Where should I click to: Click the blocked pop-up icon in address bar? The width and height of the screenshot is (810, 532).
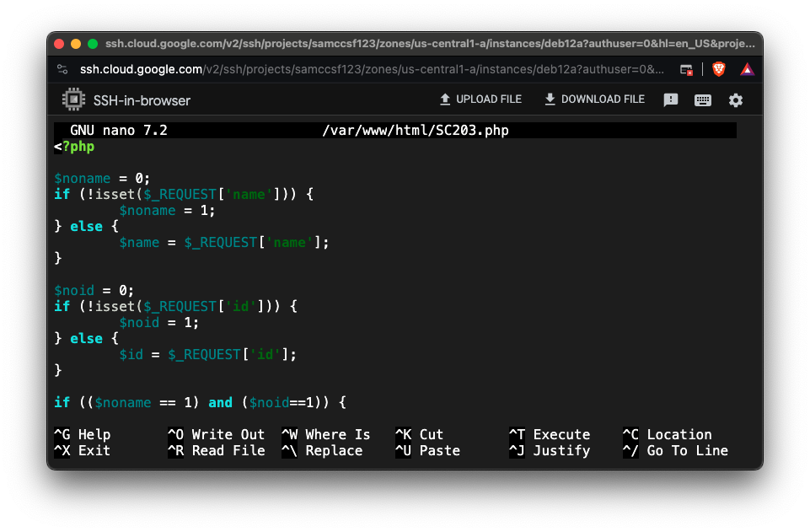pos(687,69)
